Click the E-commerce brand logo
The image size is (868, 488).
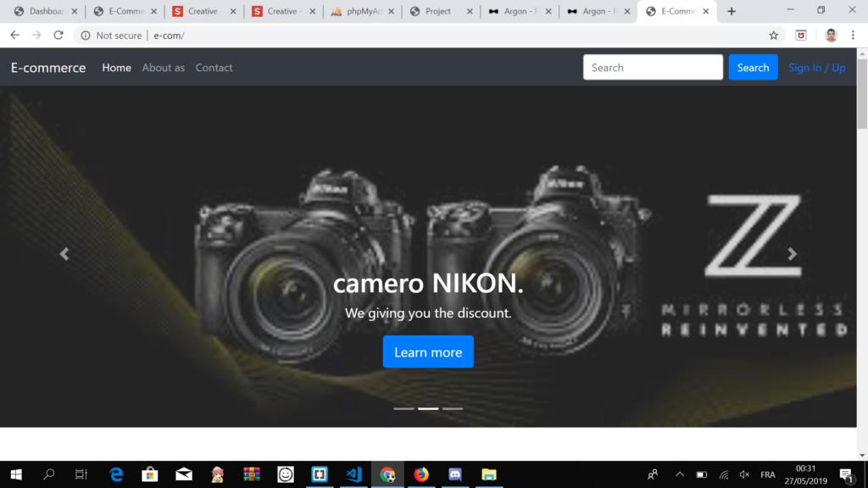(48, 68)
